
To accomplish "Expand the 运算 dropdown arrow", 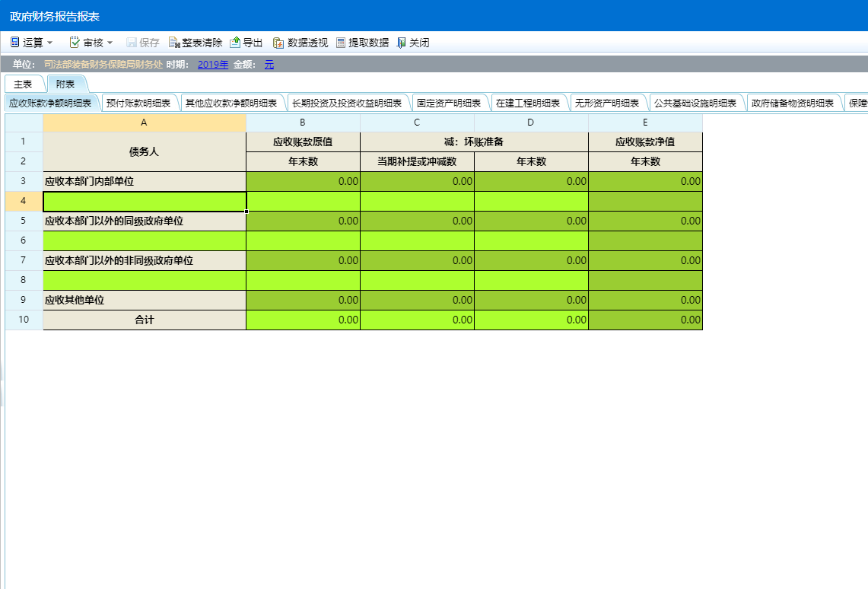I will pyautogui.click(x=50, y=43).
